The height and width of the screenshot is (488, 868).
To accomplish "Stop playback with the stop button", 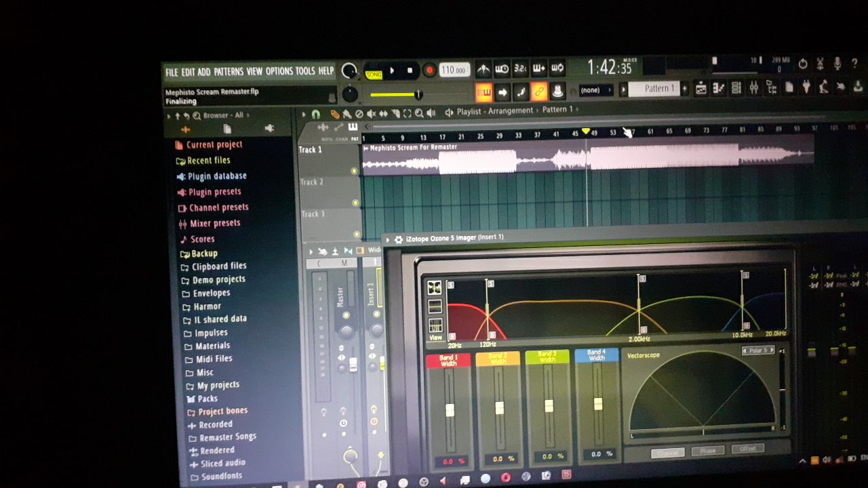I will pos(410,70).
